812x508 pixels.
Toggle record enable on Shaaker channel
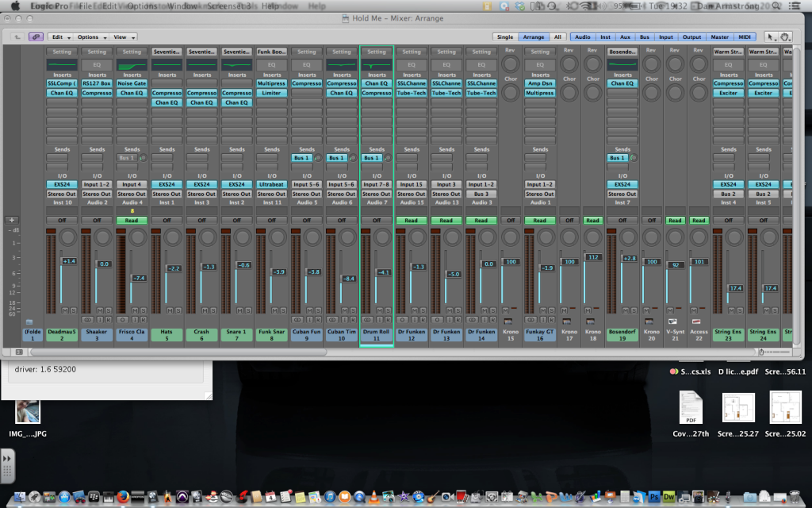tap(108, 320)
